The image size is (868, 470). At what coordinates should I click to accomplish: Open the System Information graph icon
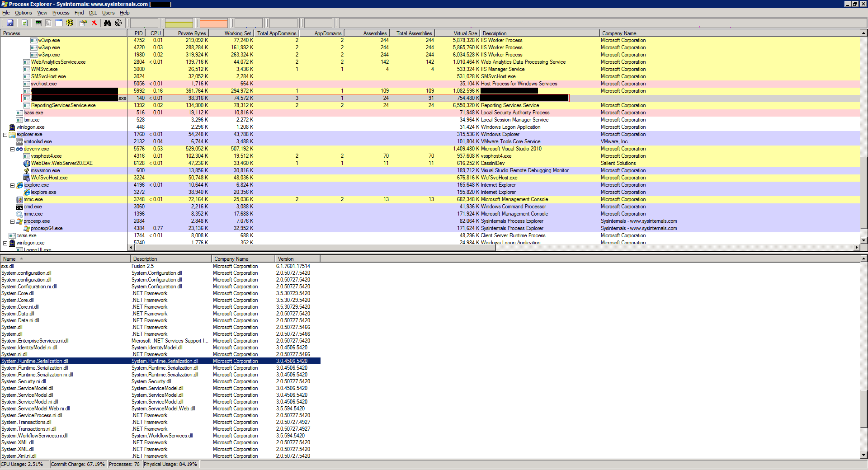click(x=38, y=23)
